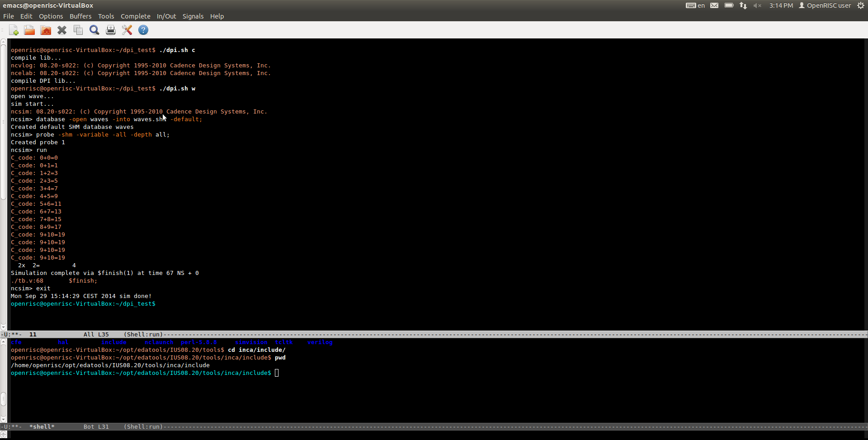Click 'C_code: 0+0=0' output line

pyautogui.click(x=34, y=158)
